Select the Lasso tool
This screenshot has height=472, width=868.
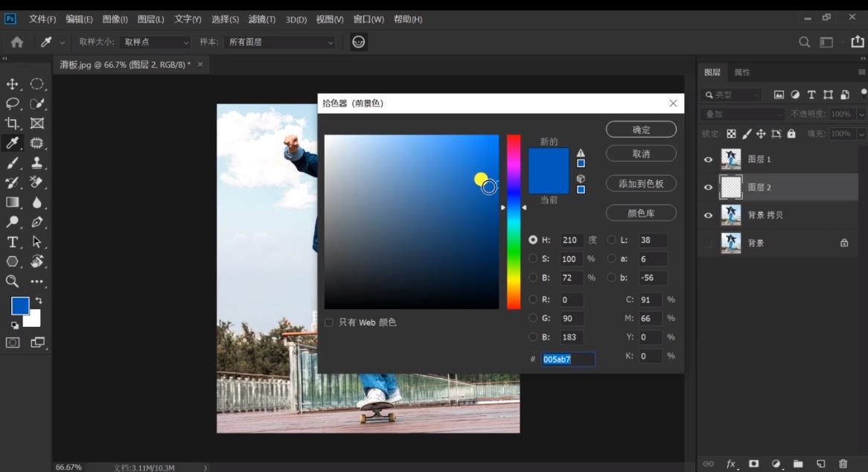[x=13, y=103]
